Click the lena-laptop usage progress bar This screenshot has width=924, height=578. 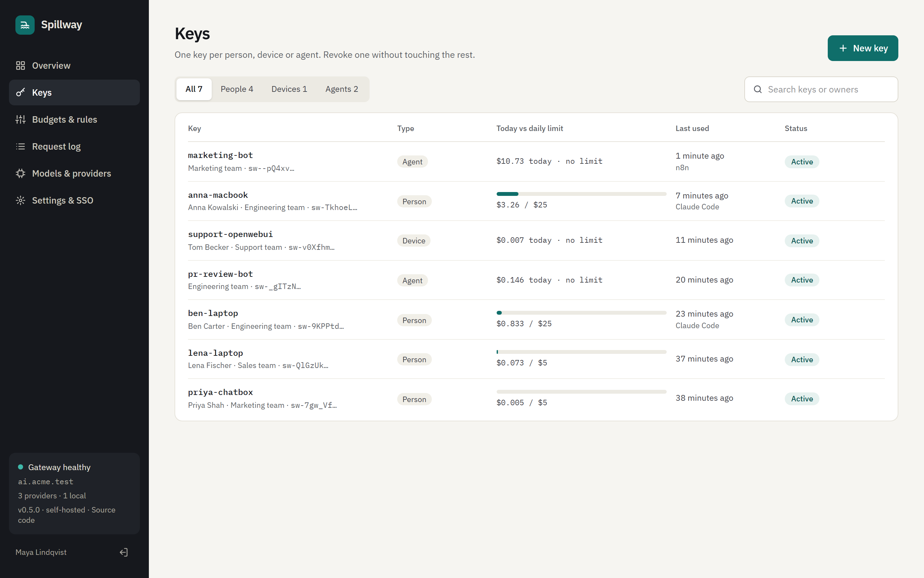click(x=581, y=352)
